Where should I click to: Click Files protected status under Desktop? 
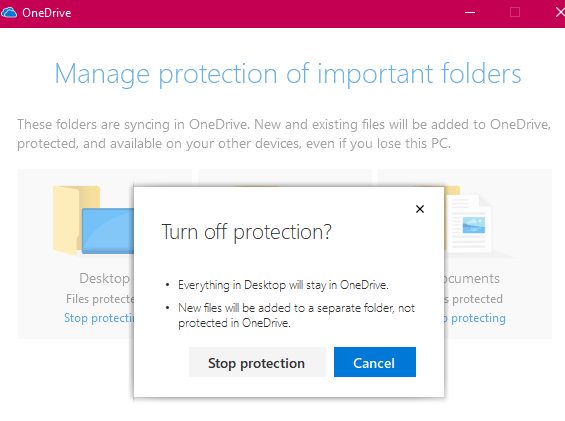pyautogui.click(x=100, y=299)
